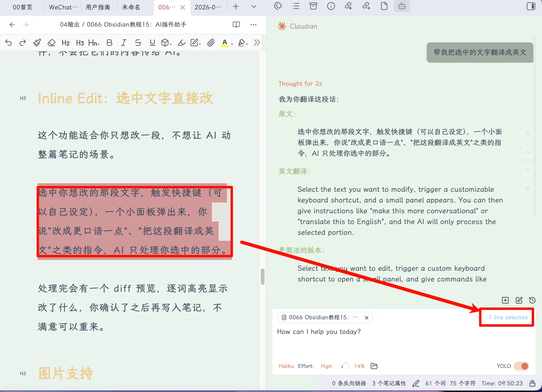
Task: Toggle right sidebar panel icon
Action: click(x=531, y=6)
